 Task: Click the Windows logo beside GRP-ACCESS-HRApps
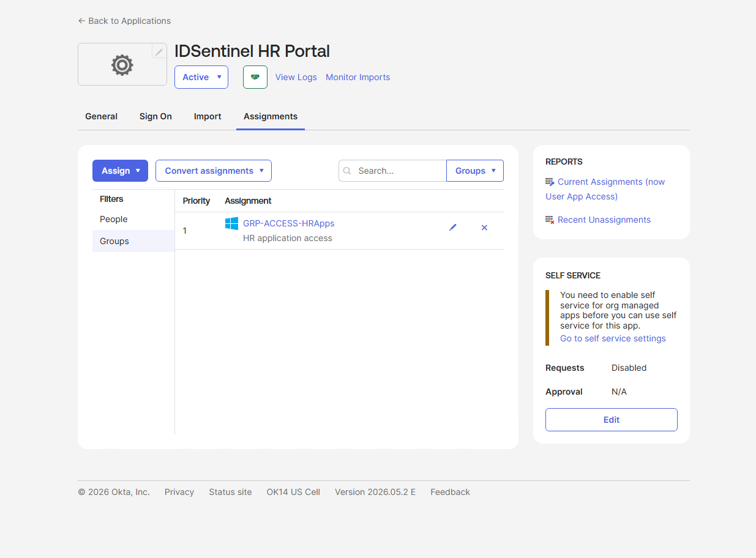tap(231, 223)
